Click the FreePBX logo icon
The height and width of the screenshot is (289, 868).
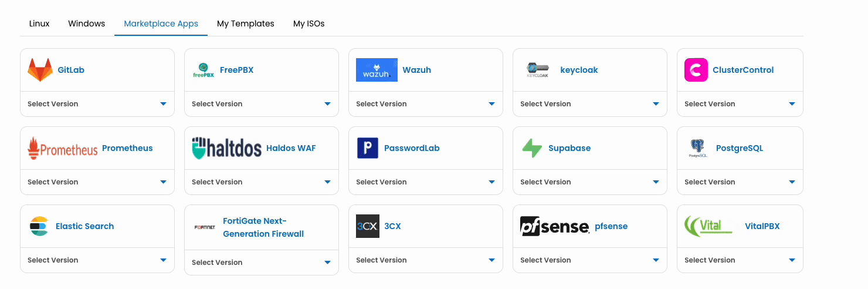coord(204,70)
